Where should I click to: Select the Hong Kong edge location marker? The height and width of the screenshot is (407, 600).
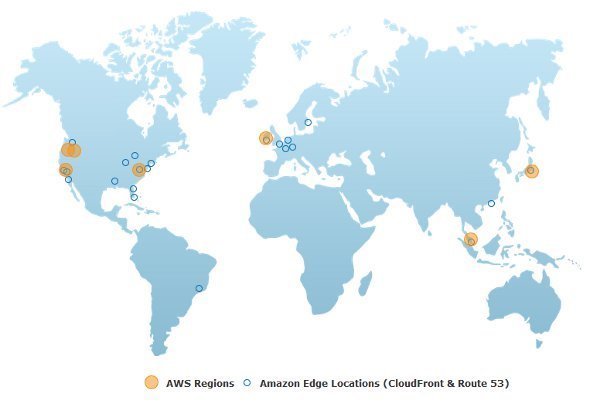pos(491,204)
